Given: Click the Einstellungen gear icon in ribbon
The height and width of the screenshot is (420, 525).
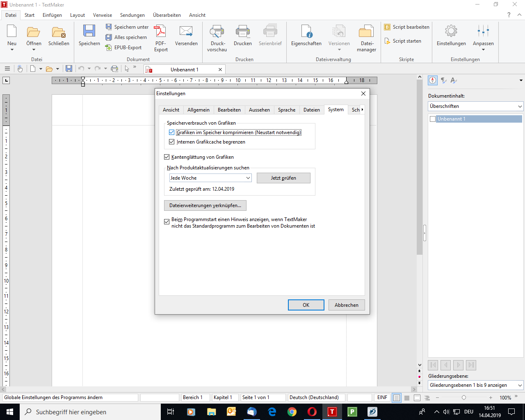Looking at the screenshot, I should pos(451,31).
